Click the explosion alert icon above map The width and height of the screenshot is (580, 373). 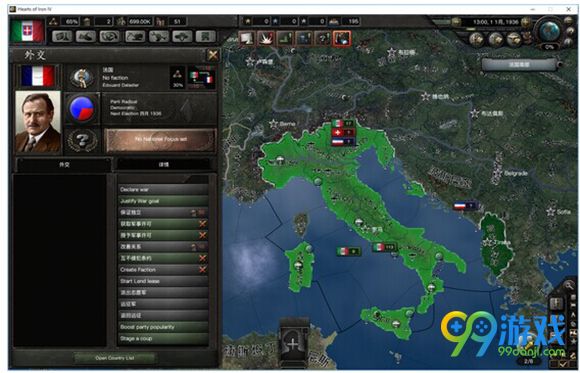pos(265,38)
